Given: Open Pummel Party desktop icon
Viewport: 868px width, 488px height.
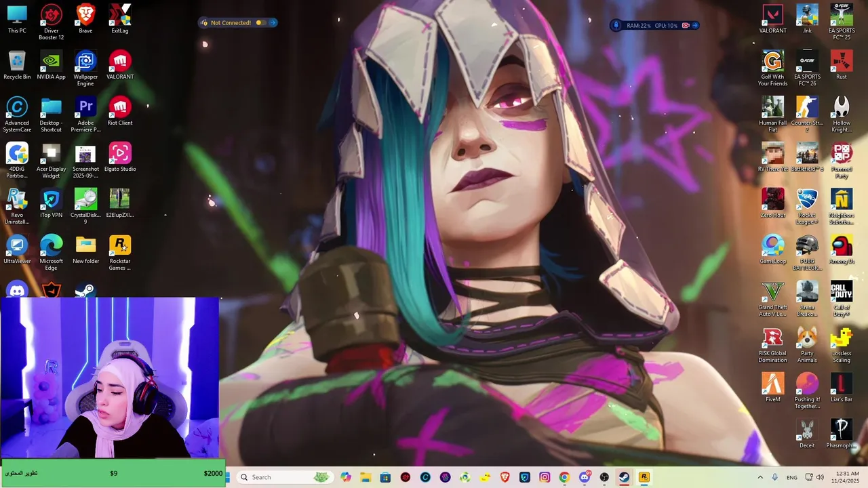Looking at the screenshot, I should coord(842,161).
